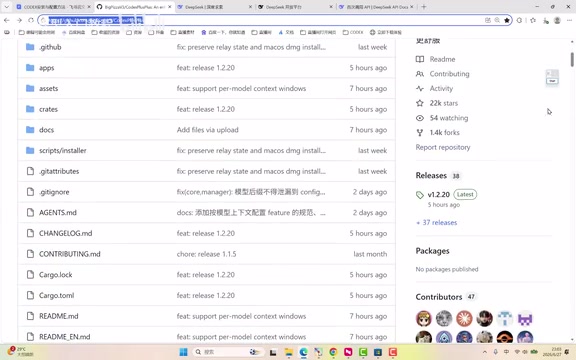The image size is (576, 360).
Task: Click the star icon beside 22k stars
Action: click(420, 103)
